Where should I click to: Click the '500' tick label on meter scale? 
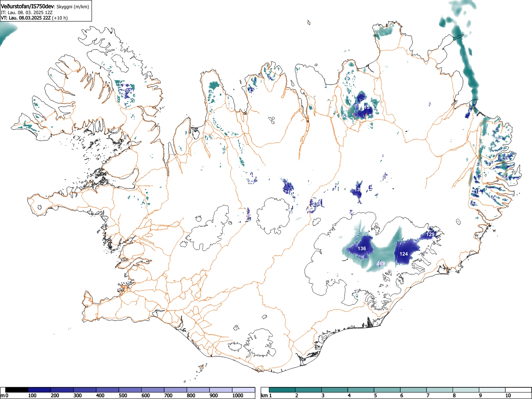coord(123,396)
